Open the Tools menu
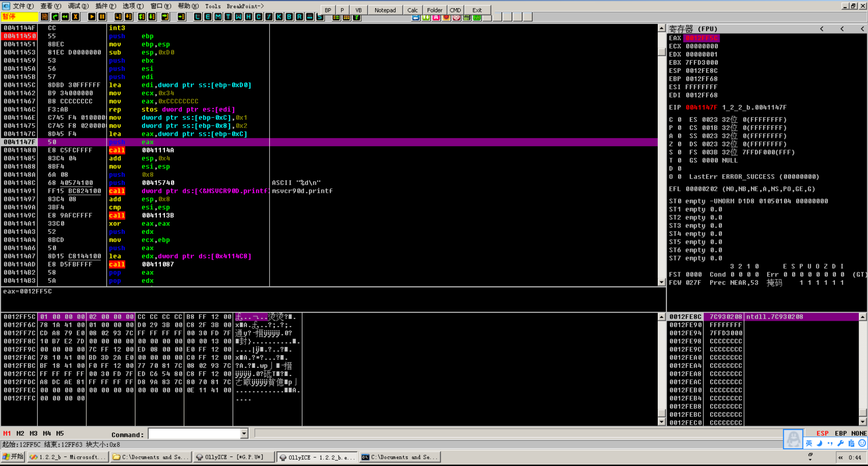This screenshot has width=868, height=466. 213,6
